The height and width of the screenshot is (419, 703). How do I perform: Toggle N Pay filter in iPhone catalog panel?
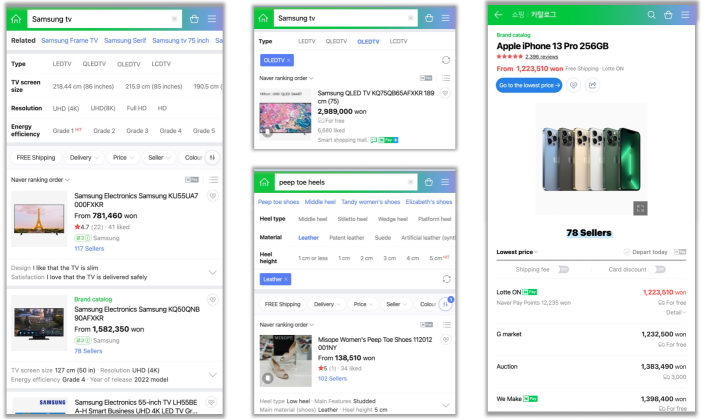pyautogui.click(x=680, y=252)
